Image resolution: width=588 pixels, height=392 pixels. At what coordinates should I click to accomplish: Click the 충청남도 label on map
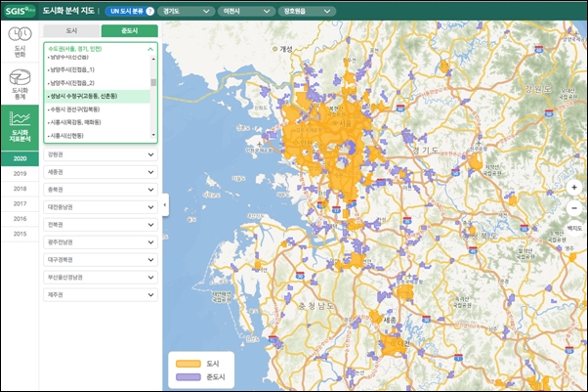click(x=315, y=306)
